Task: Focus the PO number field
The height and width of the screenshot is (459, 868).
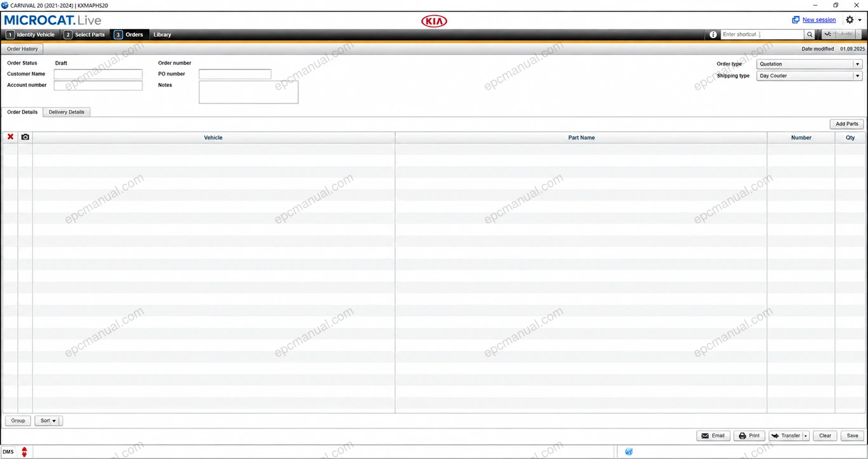Action: tap(235, 74)
